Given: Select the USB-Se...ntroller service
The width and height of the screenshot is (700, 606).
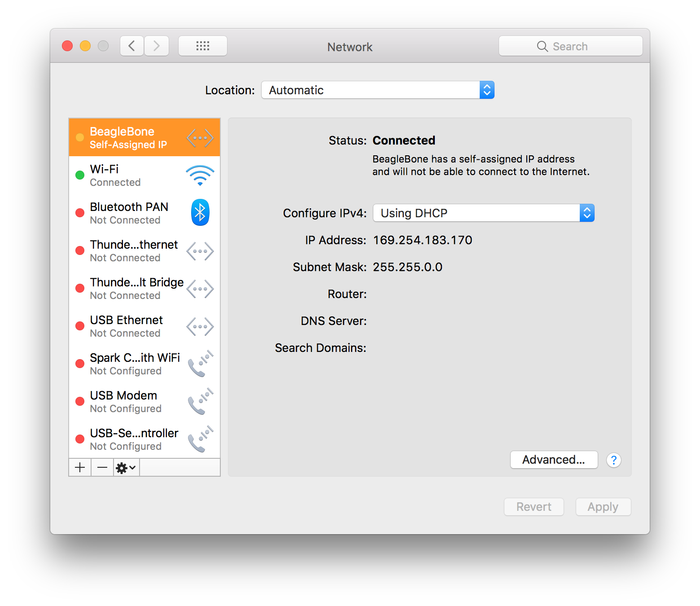Looking at the screenshot, I should pyautogui.click(x=144, y=439).
